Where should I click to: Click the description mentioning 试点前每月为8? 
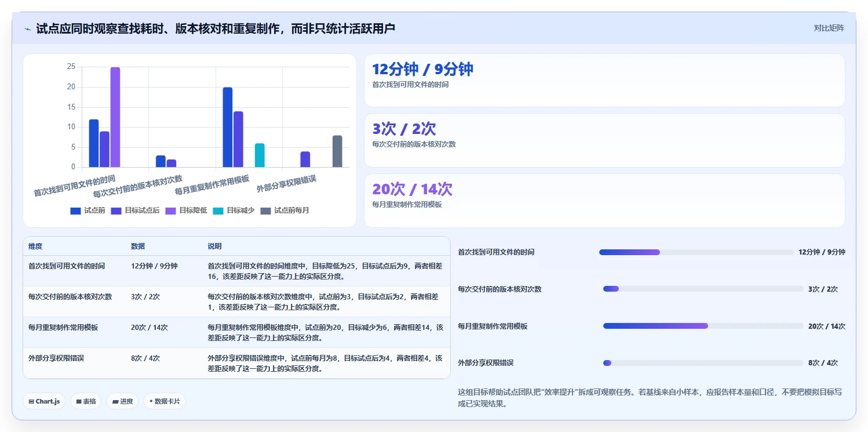pyautogui.click(x=325, y=363)
